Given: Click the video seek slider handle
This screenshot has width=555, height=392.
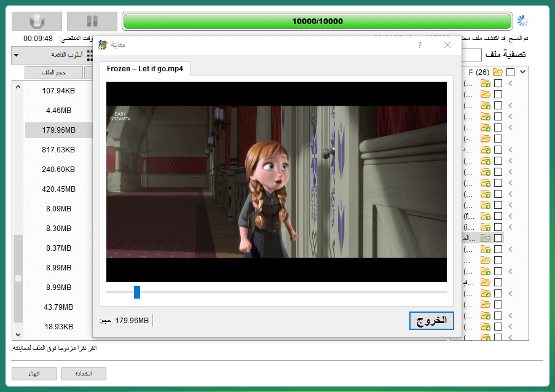Looking at the screenshot, I should click(137, 292).
